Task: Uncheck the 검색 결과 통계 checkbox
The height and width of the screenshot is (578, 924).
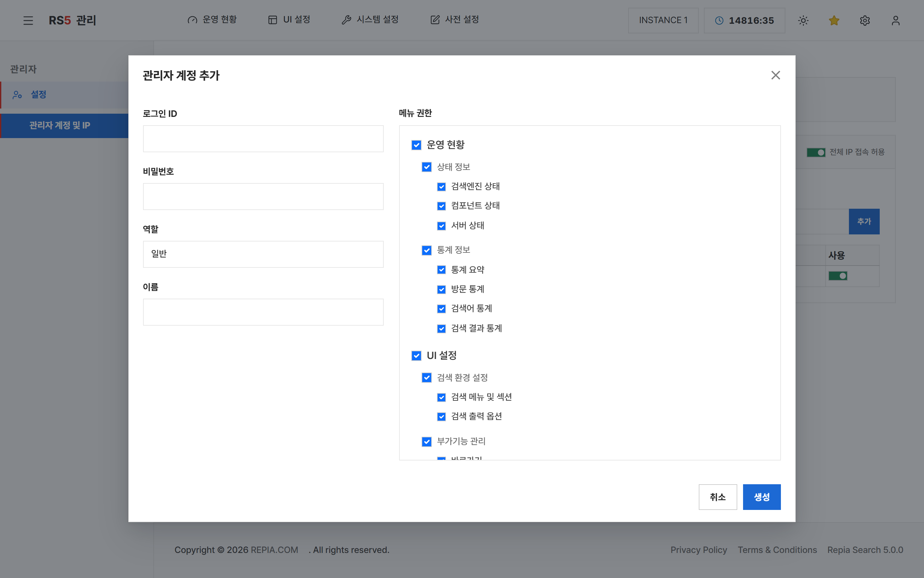Action: point(441,328)
